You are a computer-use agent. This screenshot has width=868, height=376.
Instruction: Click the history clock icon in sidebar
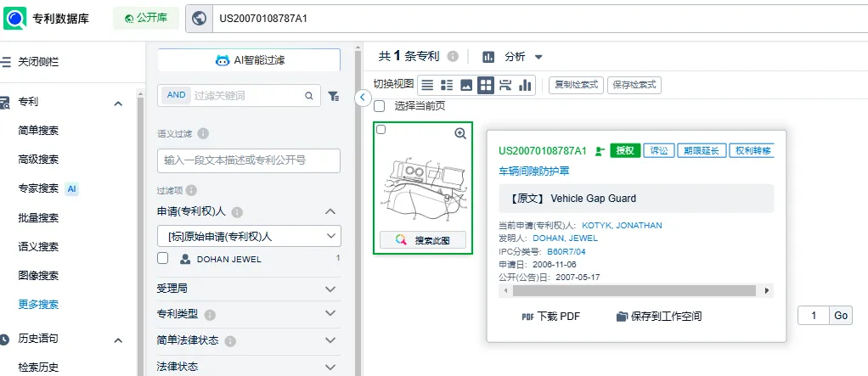[4, 339]
